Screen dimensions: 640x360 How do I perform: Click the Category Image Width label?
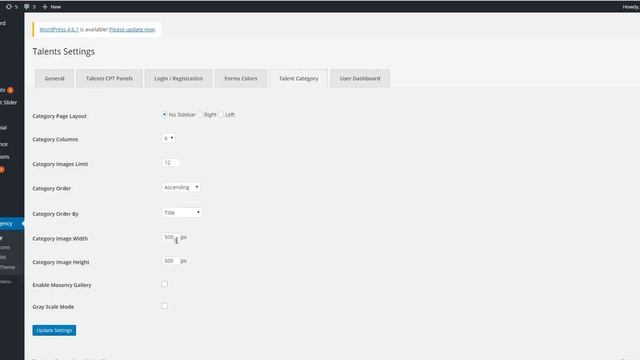[x=60, y=239]
